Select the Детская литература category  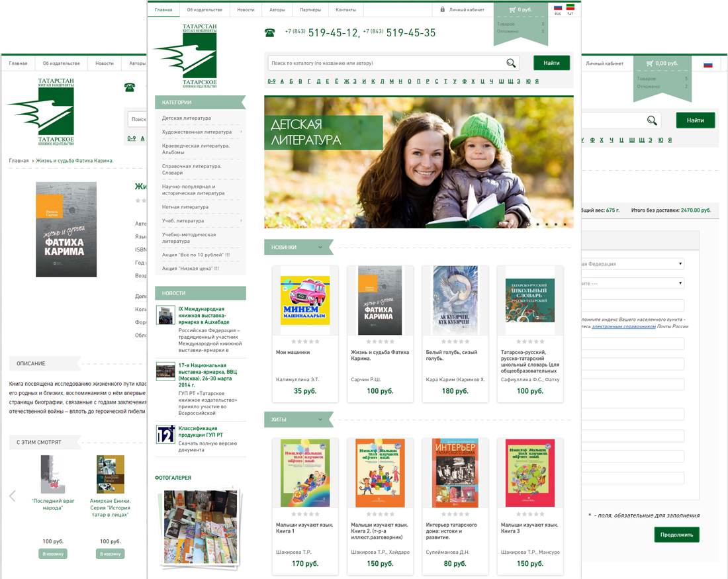coord(186,118)
